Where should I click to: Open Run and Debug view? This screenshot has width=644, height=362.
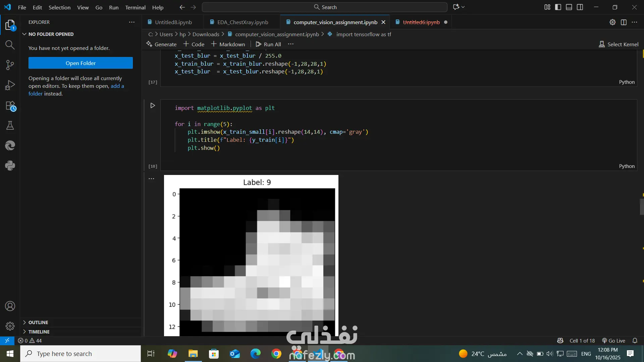[10, 85]
